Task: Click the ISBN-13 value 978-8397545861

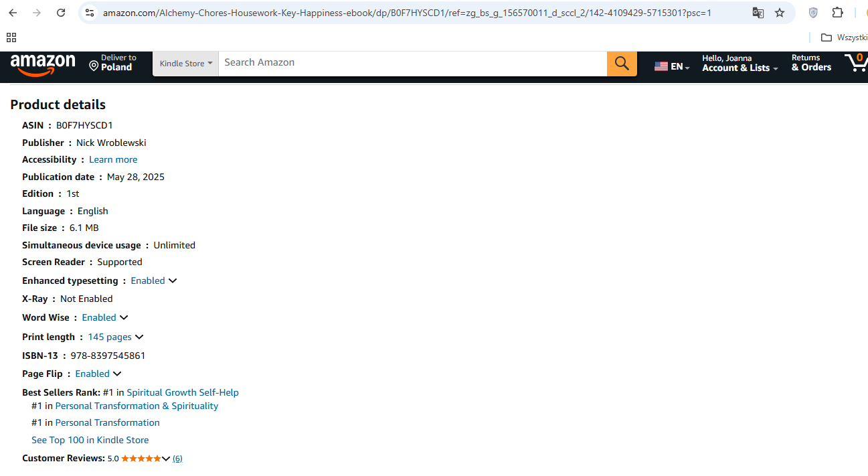Action: [108, 355]
